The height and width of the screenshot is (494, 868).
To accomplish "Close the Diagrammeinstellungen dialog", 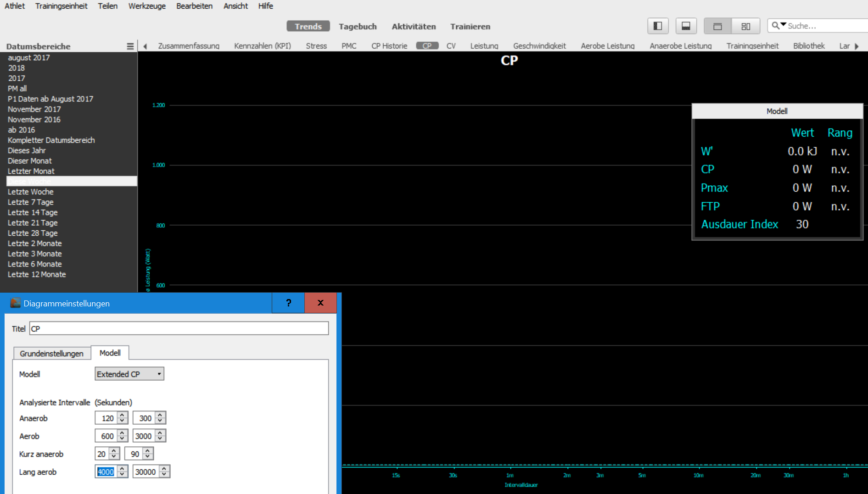I will [x=320, y=303].
